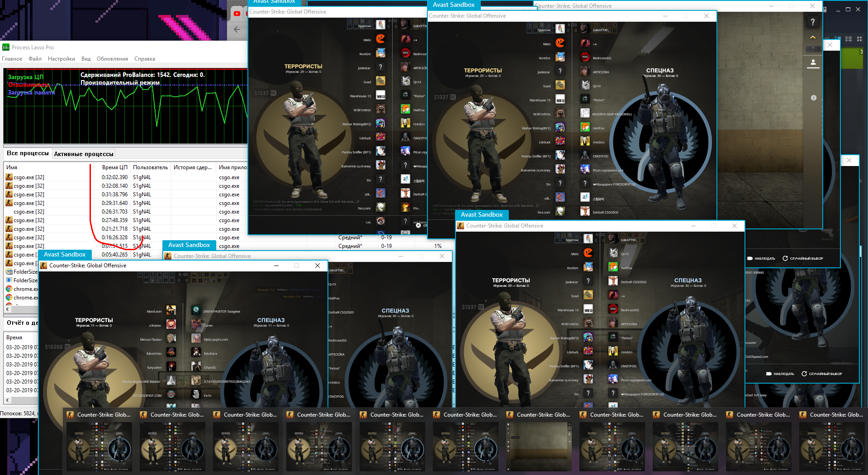Open the Обновления menu
Viewport: 868px width, 475px height.
pyautogui.click(x=112, y=59)
